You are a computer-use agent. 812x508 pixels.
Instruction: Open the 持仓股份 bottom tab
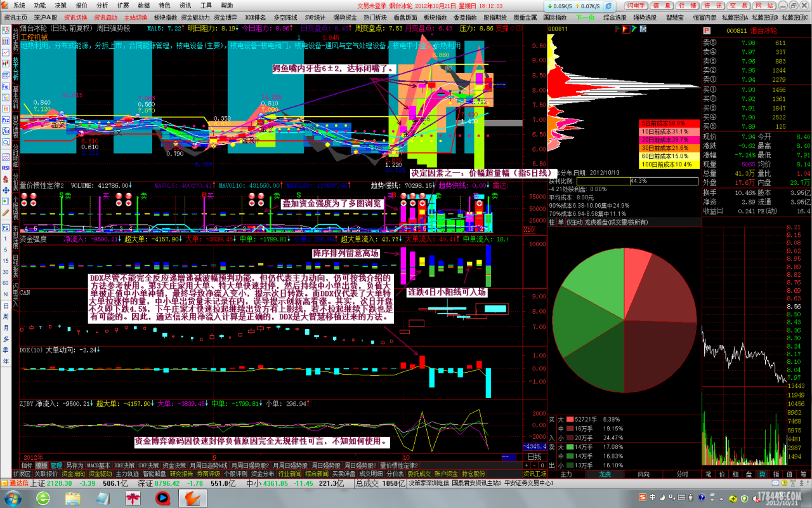pos(473,474)
